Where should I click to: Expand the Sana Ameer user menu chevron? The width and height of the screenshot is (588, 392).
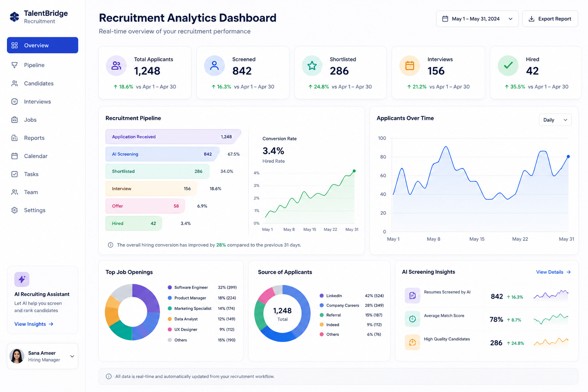pyautogui.click(x=72, y=356)
